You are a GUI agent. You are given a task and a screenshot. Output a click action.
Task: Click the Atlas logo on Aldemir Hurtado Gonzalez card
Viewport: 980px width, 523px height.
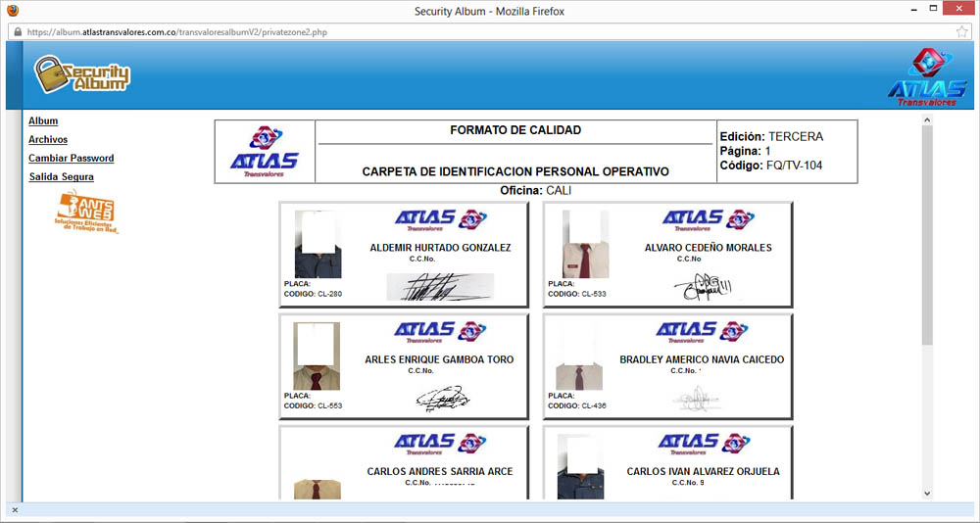click(441, 220)
